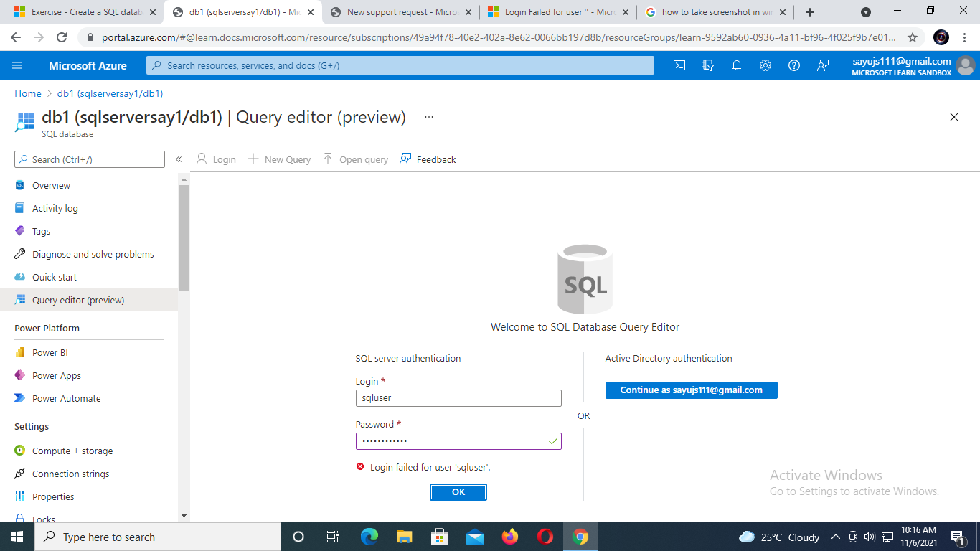This screenshot has height=551, width=980.
Task: Click the Chrome profile avatar icon
Action: coord(941,37)
